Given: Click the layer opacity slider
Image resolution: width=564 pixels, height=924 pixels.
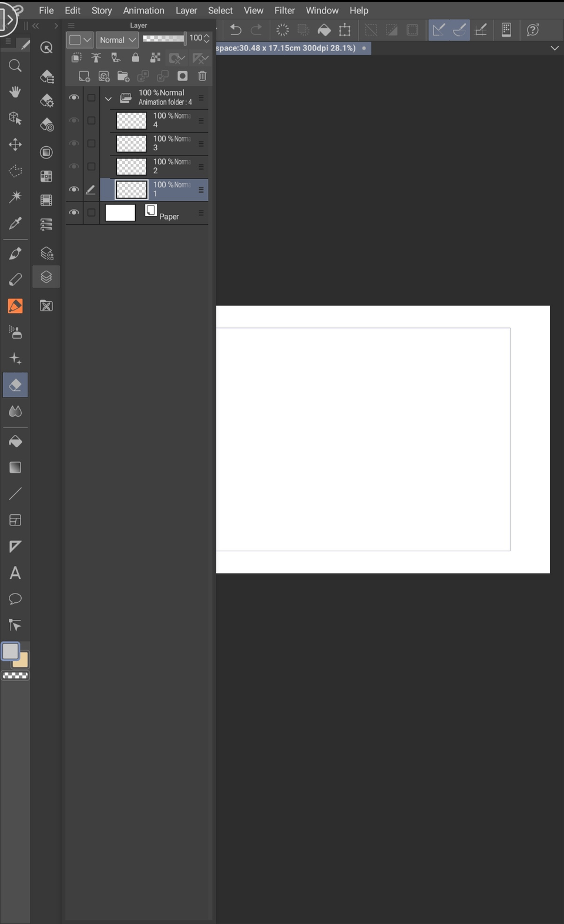Looking at the screenshot, I should [164, 38].
